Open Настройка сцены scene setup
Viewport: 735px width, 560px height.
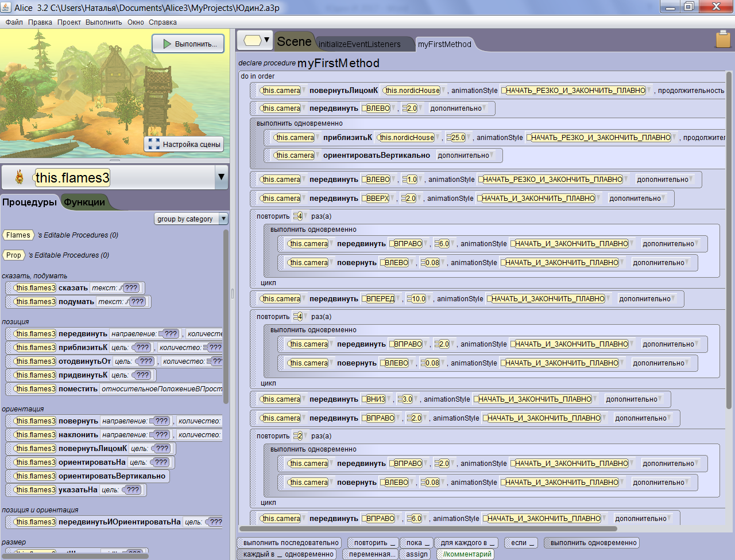184,144
